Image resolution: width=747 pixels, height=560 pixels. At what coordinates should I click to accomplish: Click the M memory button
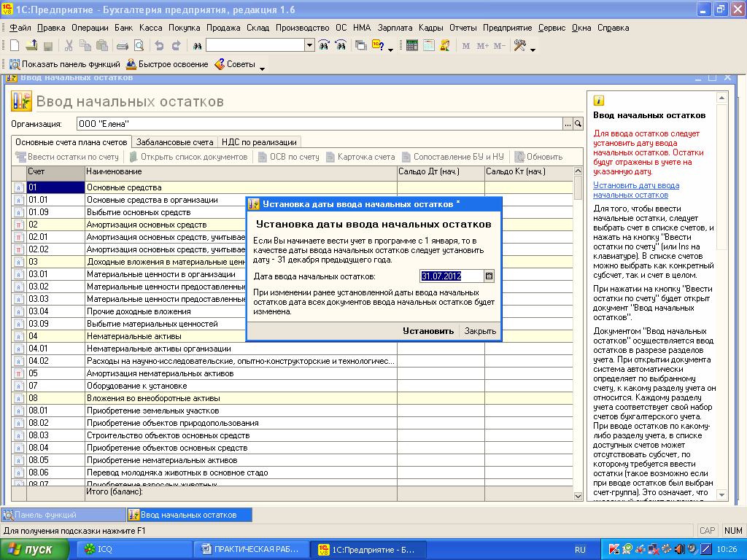466,46
